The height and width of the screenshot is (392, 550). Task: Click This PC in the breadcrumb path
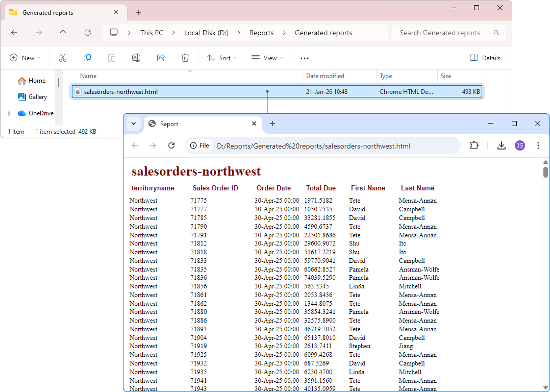pos(152,33)
